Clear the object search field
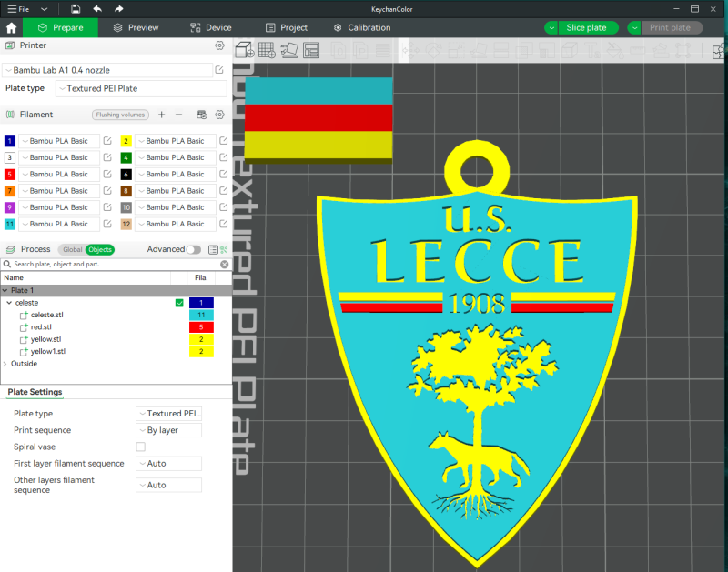The width and height of the screenshot is (728, 572). (x=224, y=264)
